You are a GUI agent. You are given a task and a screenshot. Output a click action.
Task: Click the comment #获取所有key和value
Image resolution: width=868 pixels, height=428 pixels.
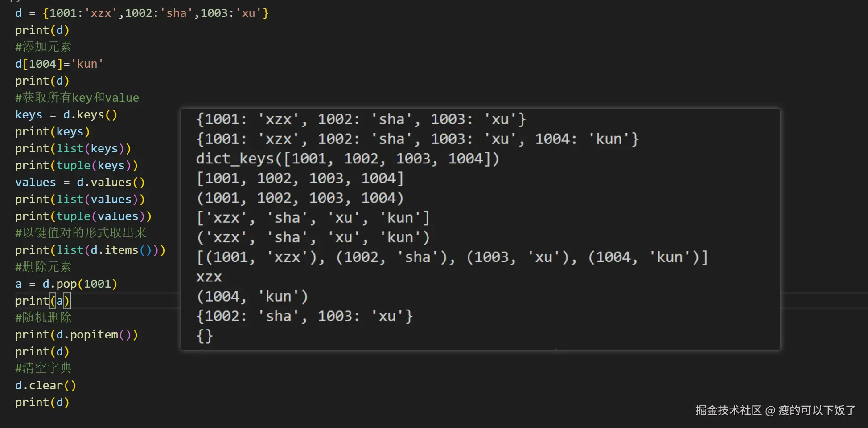click(x=77, y=98)
